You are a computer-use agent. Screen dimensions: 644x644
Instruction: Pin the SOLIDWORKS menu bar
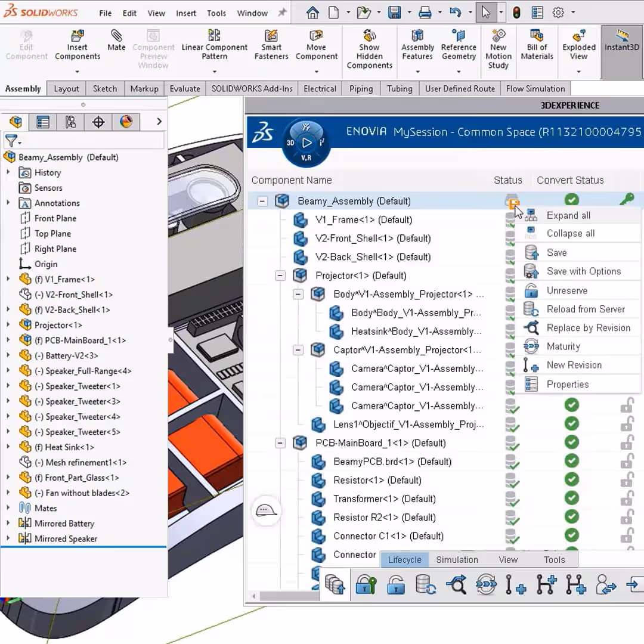281,13
